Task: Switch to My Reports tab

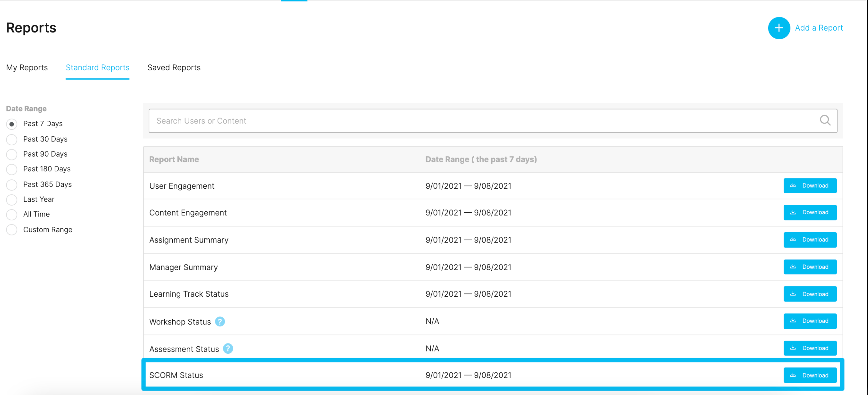Action: click(27, 67)
